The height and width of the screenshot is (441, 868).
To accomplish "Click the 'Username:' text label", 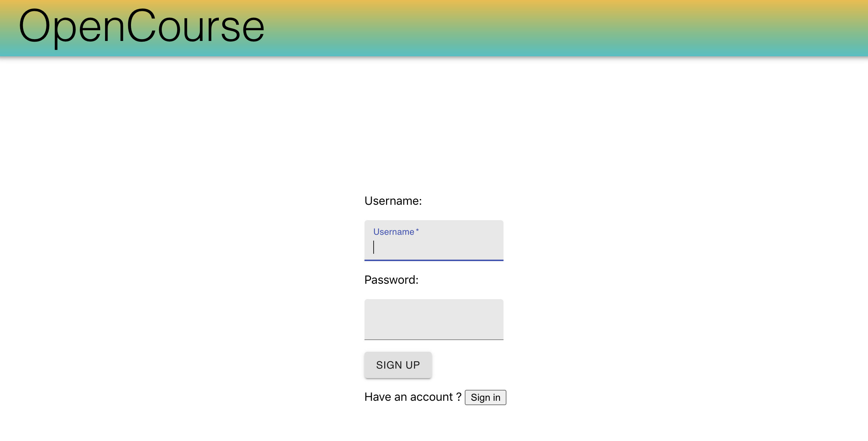I will tap(393, 201).
